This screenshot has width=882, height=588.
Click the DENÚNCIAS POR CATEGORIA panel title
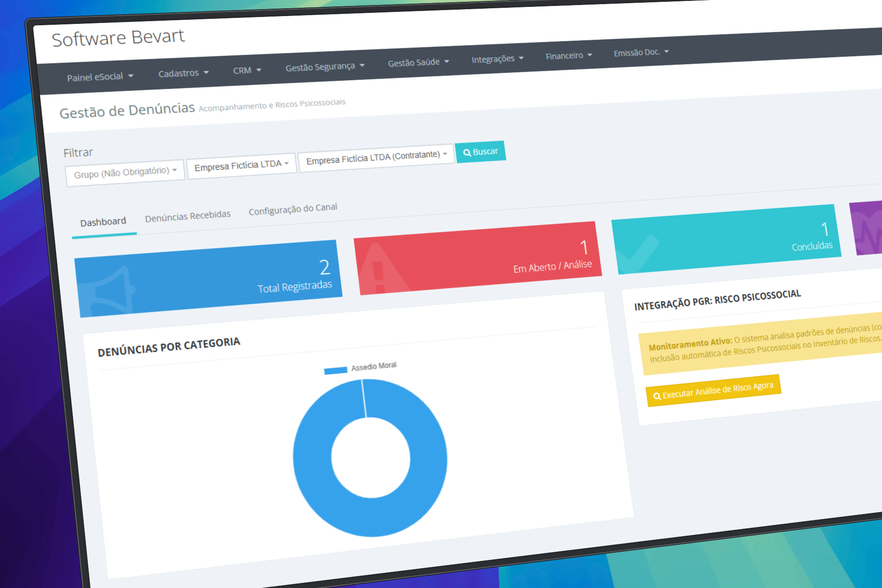169,347
